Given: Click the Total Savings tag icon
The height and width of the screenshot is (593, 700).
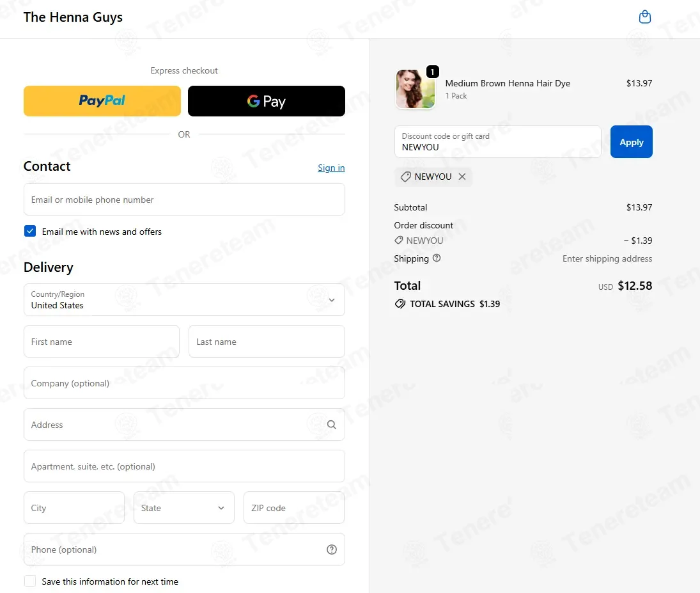Looking at the screenshot, I should pyautogui.click(x=400, y=304).
